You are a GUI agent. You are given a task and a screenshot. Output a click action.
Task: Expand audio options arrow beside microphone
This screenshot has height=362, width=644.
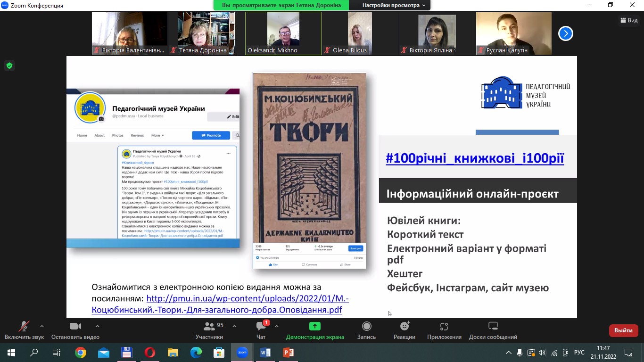click(42, 326)
